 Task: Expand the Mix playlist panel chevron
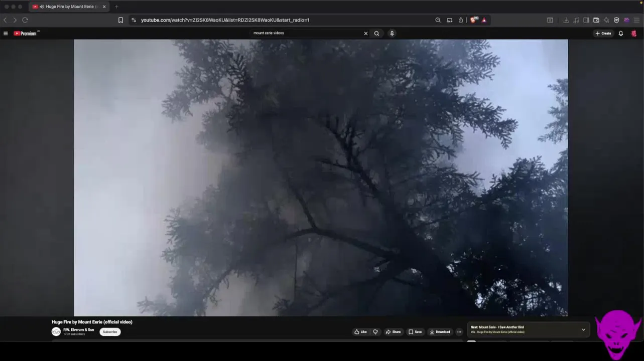pyautogui.click(x=583, y=329)
